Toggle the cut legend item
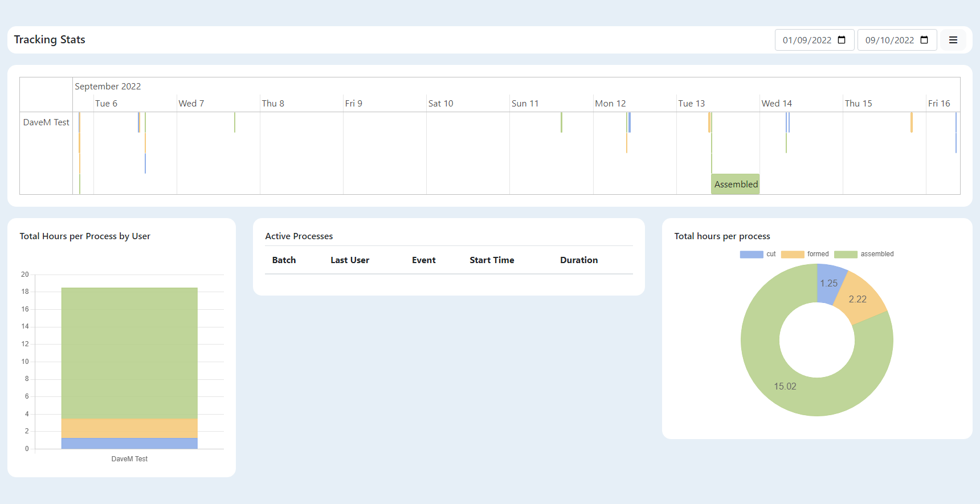The image size is (980, 504). click(757, 254)
